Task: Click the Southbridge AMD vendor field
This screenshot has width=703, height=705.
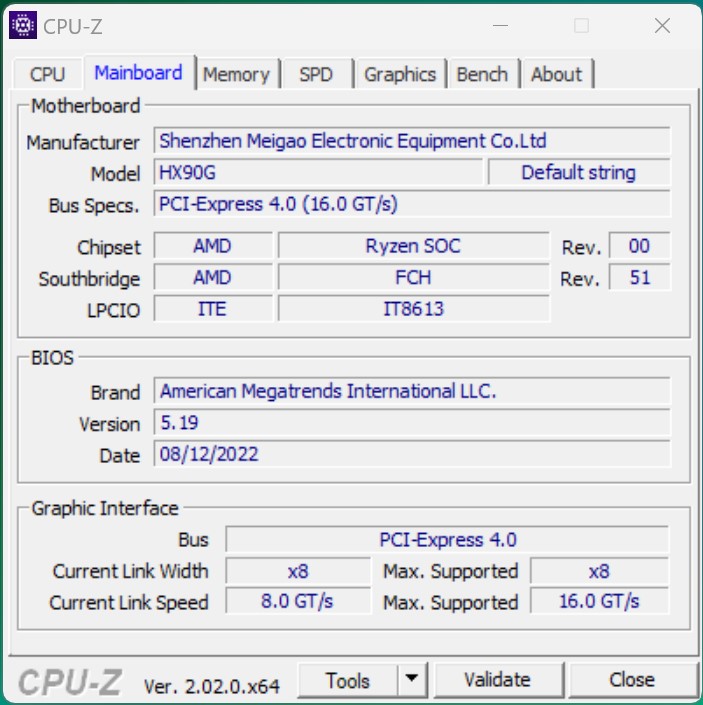Action: click(213, 277)
